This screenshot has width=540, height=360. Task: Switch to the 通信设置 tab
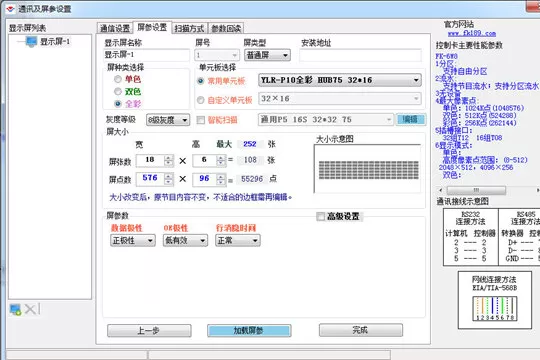click(115, 28)
